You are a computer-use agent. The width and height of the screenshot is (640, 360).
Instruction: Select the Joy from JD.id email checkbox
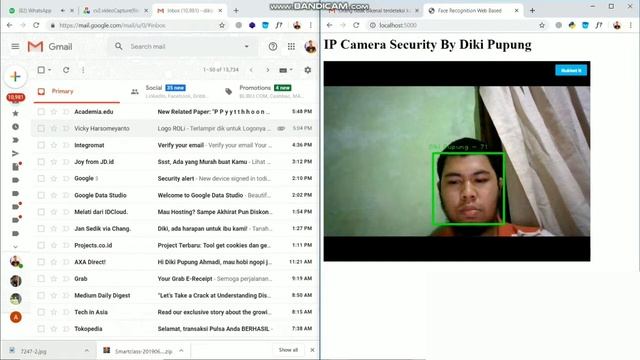click(x=41, y=162)
